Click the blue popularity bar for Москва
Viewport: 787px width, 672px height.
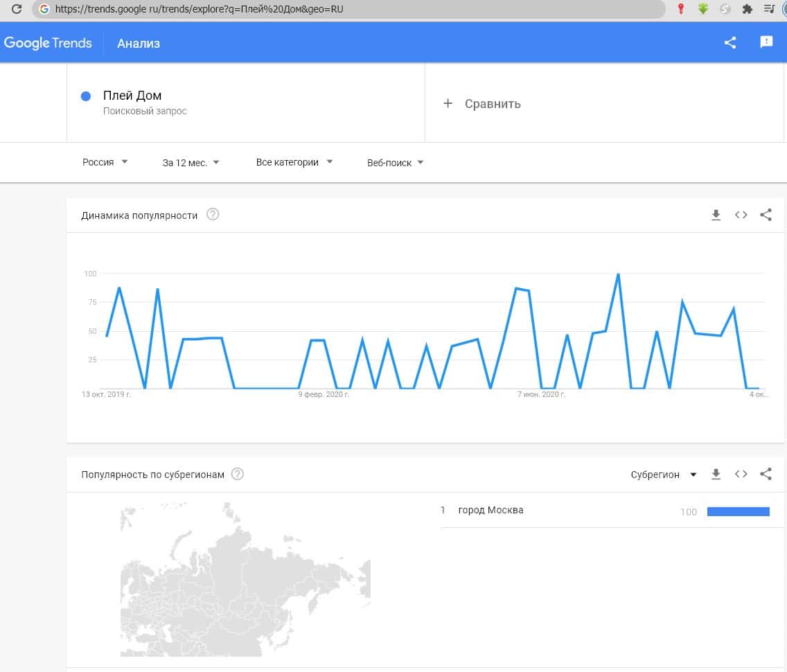coord(738,511)
